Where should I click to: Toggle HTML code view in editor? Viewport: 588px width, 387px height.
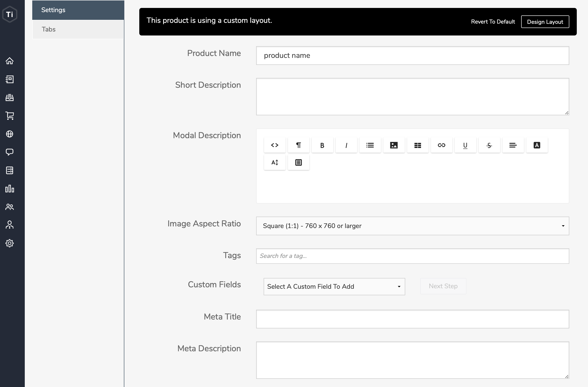[275, 145]
